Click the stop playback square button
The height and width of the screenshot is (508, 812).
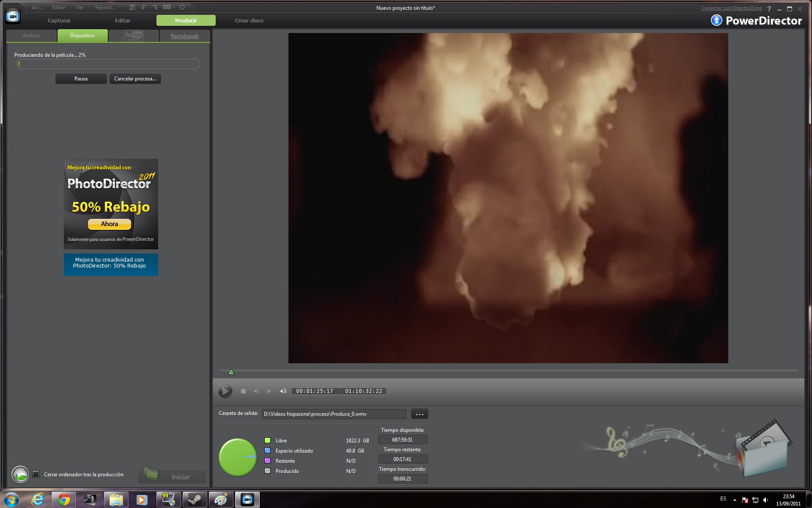(x=243, y=391)
